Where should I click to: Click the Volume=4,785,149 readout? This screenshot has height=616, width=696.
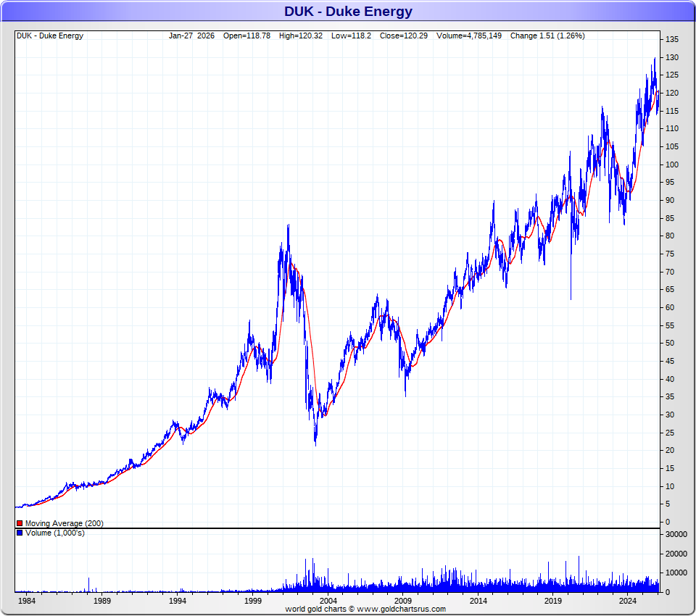coord(469,36)
